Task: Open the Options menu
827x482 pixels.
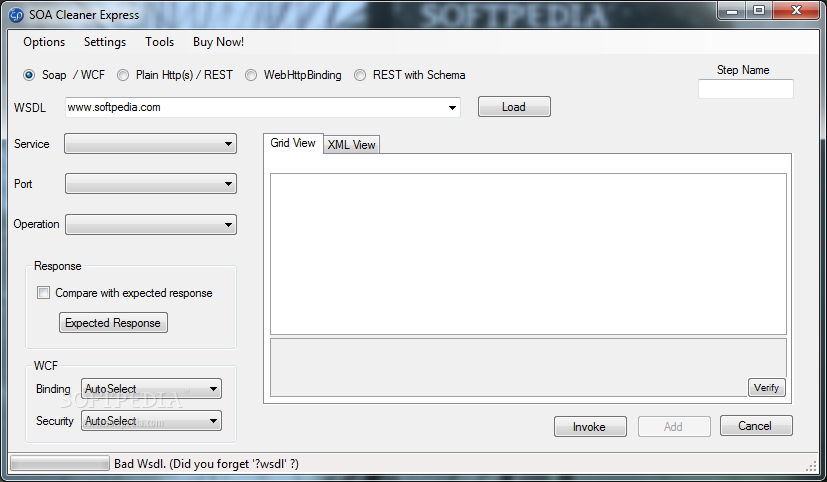Action: coord(44,42)
